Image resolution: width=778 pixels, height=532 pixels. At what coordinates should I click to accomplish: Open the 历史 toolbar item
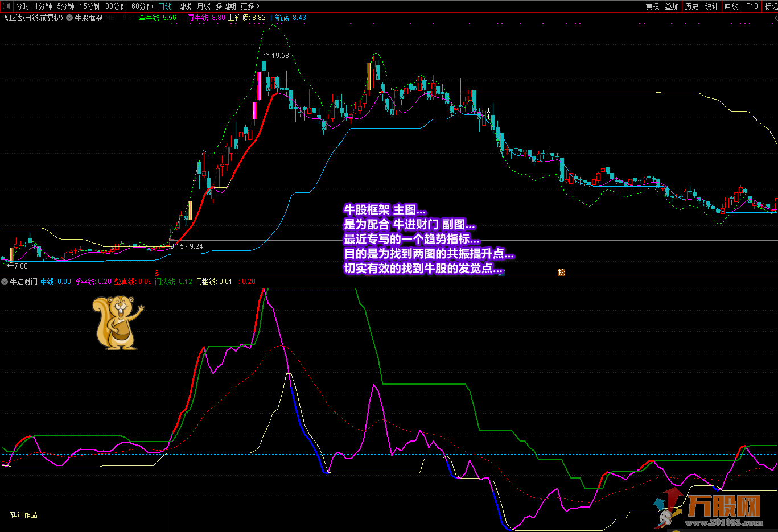[692, 6]
